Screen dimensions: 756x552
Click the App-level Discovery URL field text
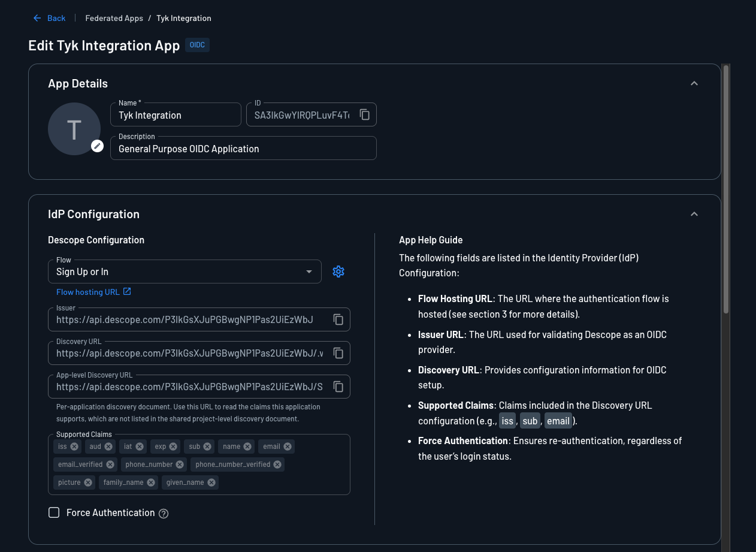[x=190, y=387]
